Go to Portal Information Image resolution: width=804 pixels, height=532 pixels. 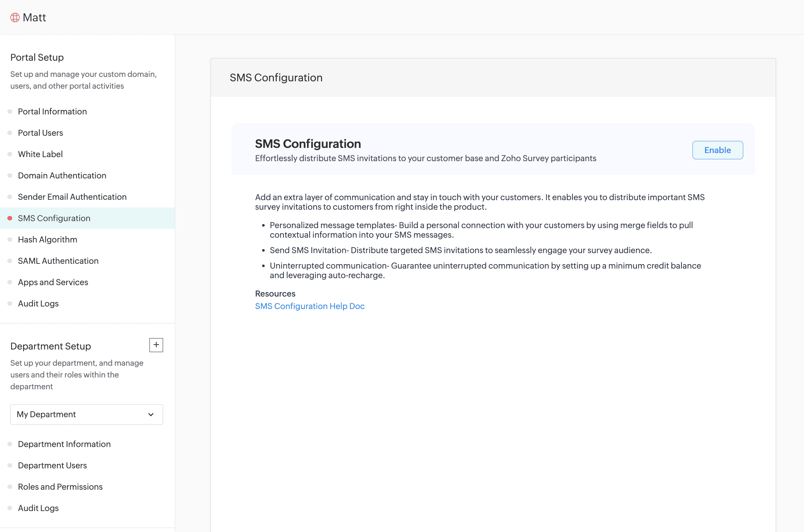[52, 111]
